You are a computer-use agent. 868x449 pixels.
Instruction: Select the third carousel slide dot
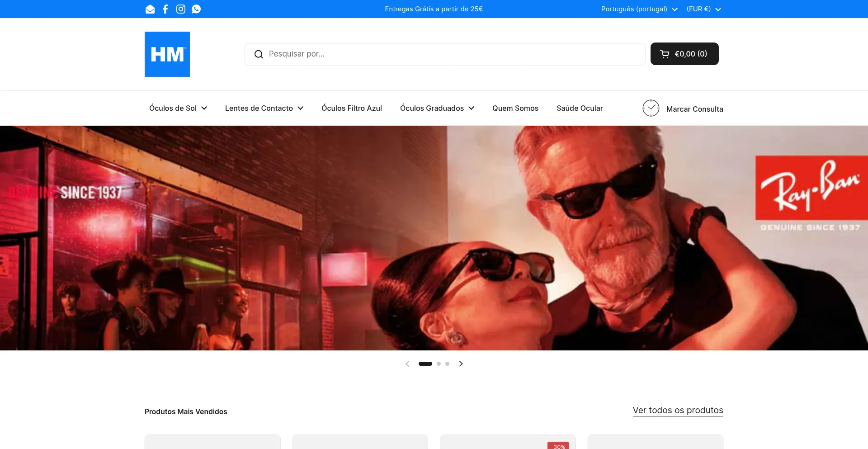click(447, 364)
